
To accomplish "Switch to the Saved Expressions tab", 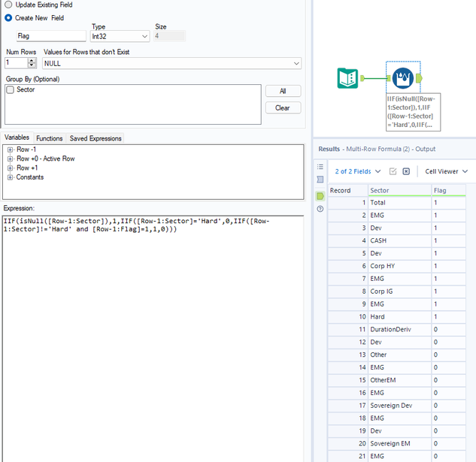I will click(96, 138).
